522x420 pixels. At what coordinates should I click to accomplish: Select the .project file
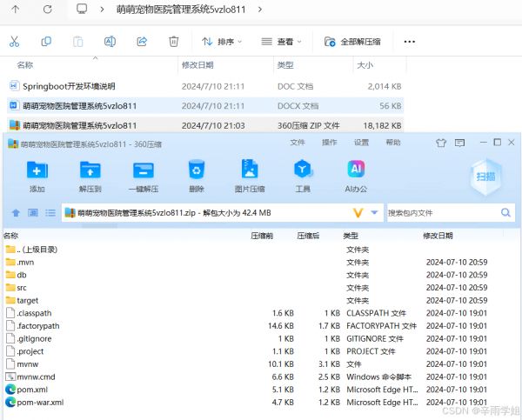25,351
